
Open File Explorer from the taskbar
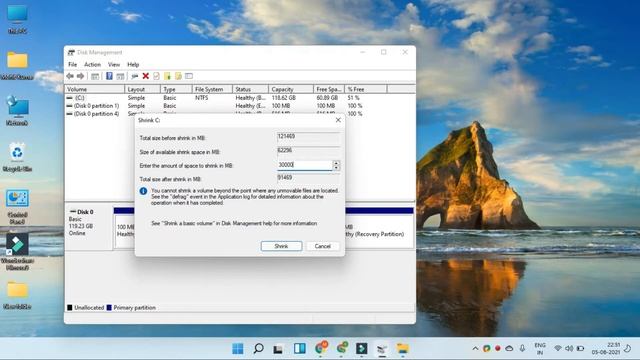point(403,349)
